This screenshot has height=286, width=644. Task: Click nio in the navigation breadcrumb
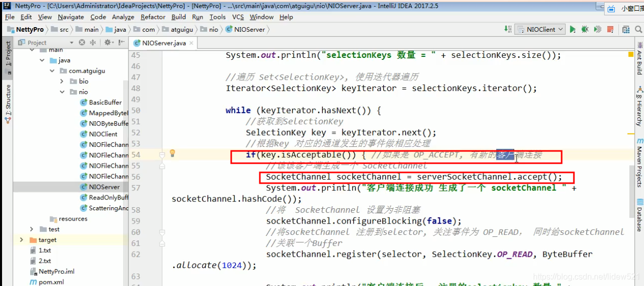209,29
